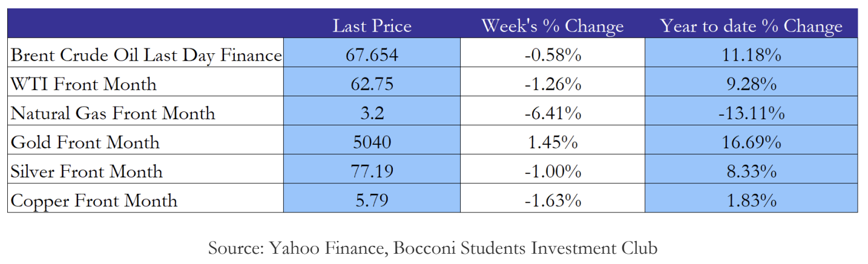Select the Gold Front Month label
868x264 pixels.
(85, 142)
